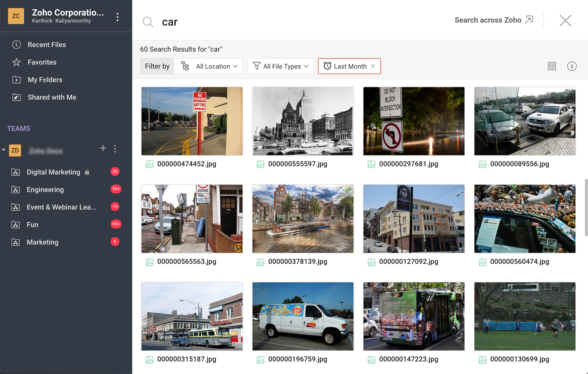Image resolution: width=588 pixels, height=374 pixels.
Task: Click the lock icon on Digital Marketing
Action: [x=87, y=172]
